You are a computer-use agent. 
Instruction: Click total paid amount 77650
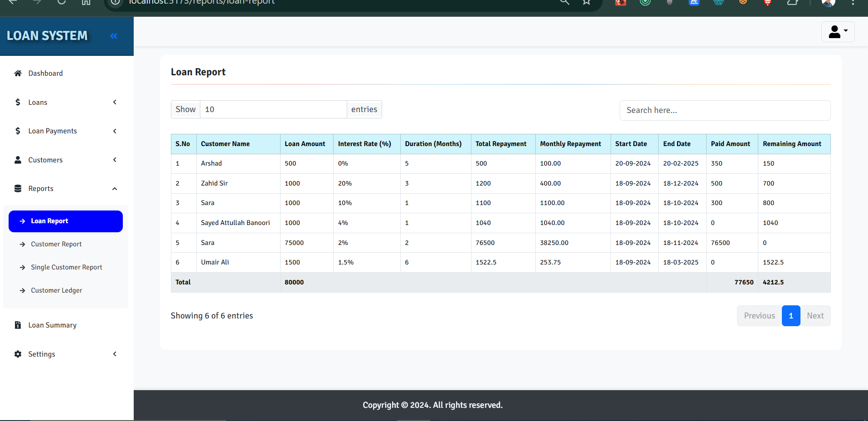[744, 282]
